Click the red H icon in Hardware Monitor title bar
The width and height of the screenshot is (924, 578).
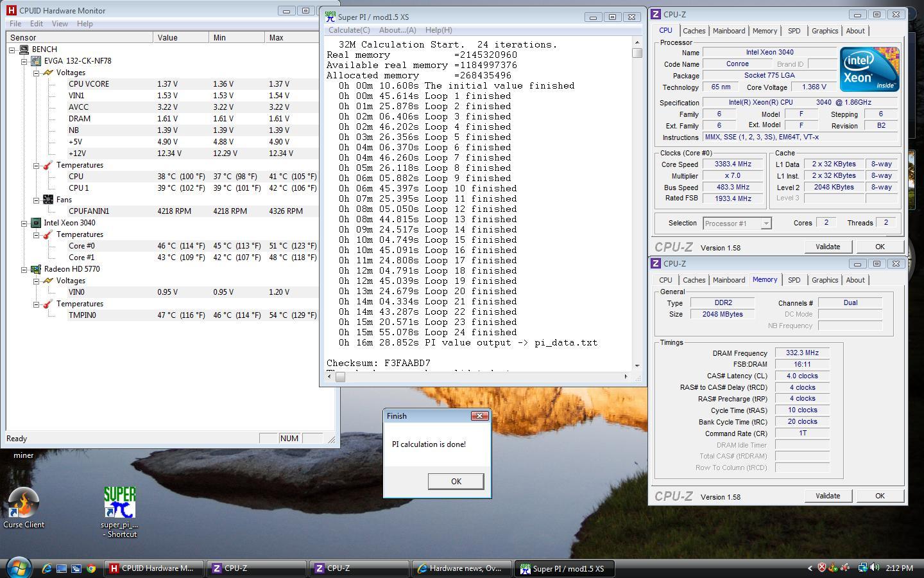pos(11,10)
